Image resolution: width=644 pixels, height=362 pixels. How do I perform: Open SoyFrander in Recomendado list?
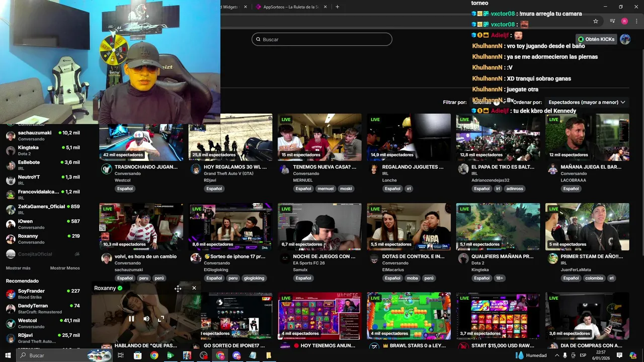click(43, 294)
